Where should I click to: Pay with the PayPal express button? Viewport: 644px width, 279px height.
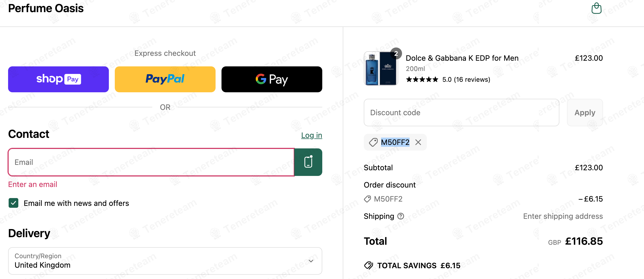(x=165, y=79)
